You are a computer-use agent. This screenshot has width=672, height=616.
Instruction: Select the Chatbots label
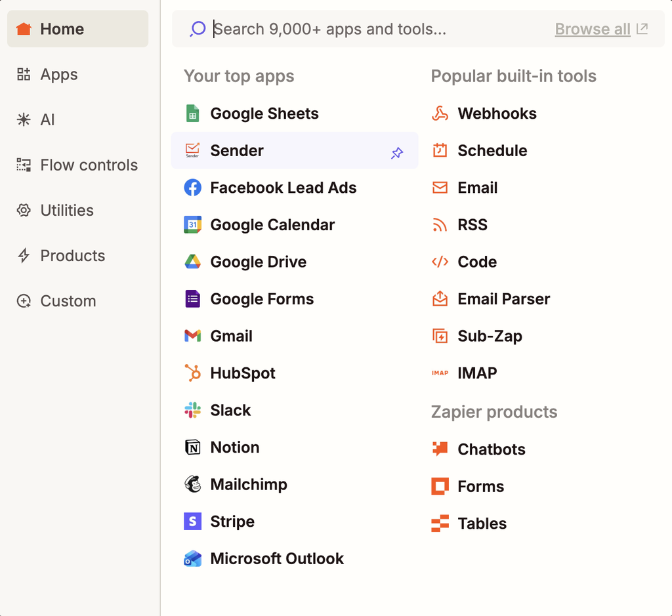[492, 449]
